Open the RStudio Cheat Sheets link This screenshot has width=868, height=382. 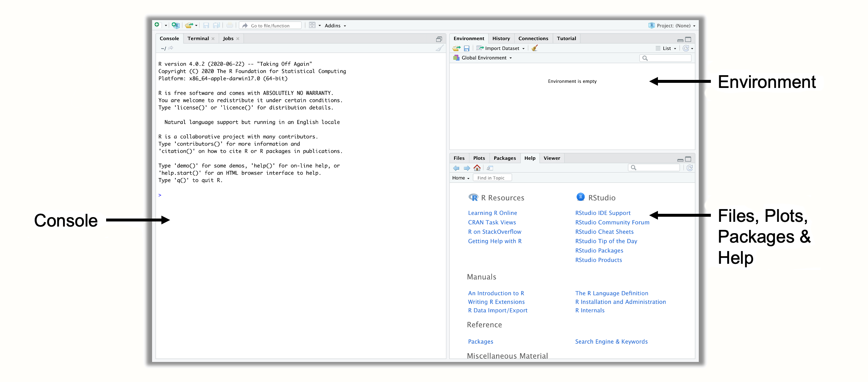tap(604, 232)
